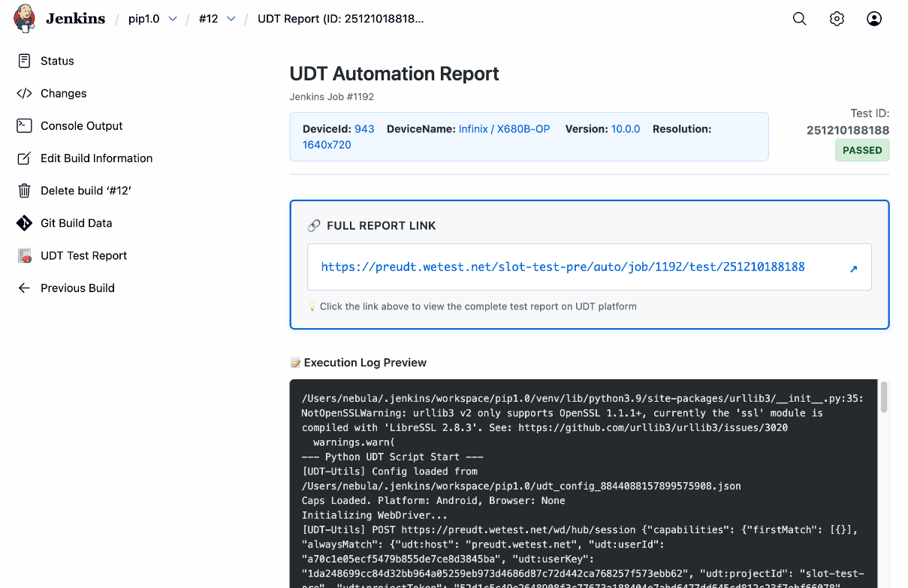This screenshot has height=588, width=908.
Task: Click the pip1.0 breadcrumb link
Action: pyautogui.click(x=144, y=19)
